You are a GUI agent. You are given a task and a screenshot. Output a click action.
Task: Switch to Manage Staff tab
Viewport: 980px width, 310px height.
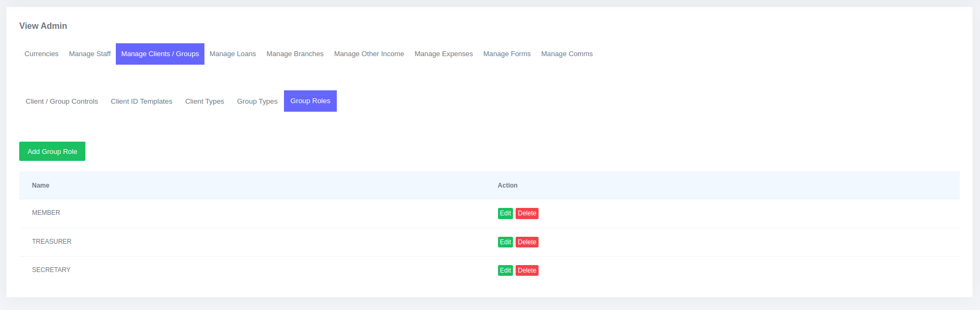[90, 54]
